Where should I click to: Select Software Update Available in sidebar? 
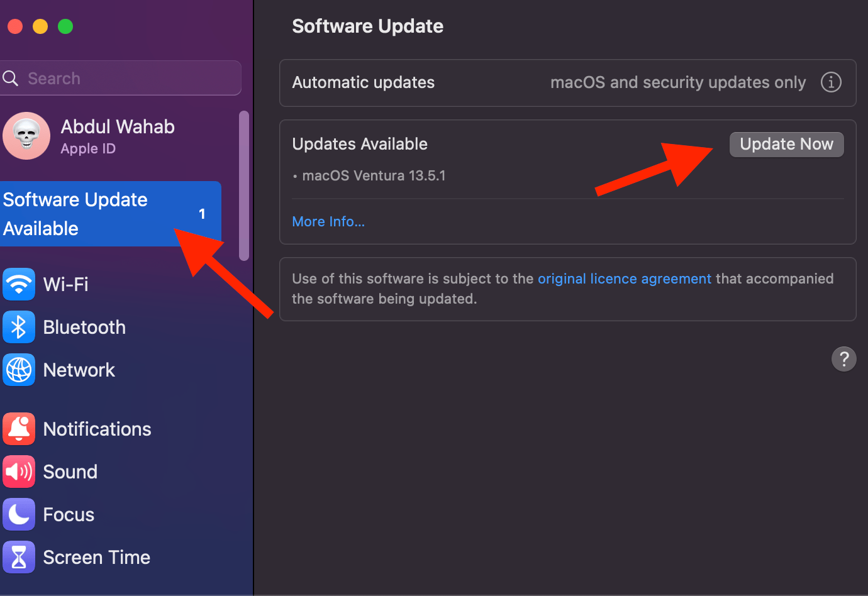tap(111, 214)
